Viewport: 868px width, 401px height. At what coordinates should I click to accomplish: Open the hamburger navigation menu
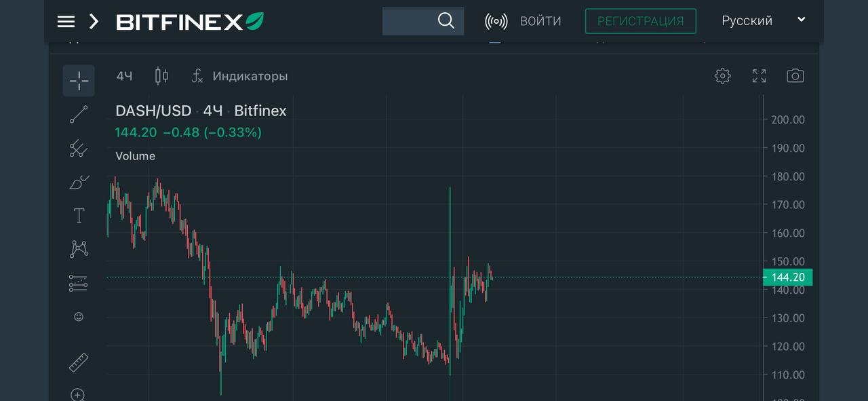pos(66,22)
